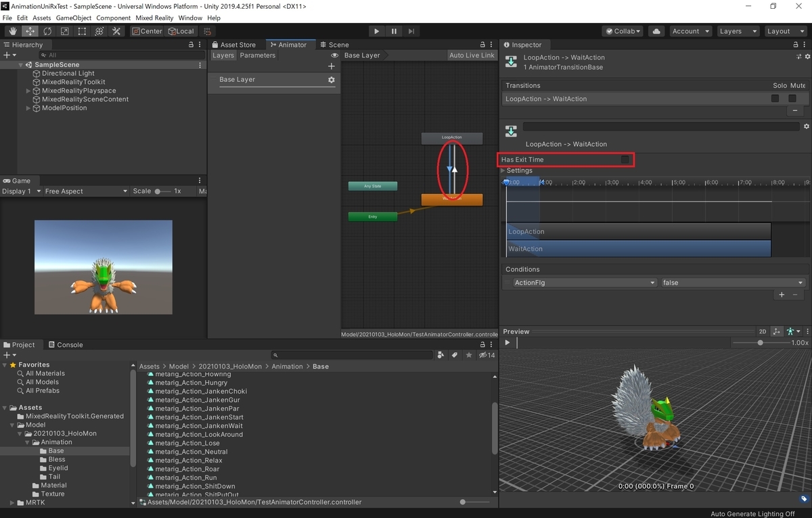Open the GameObject menu
812x518 pixels.
(74, 18)
